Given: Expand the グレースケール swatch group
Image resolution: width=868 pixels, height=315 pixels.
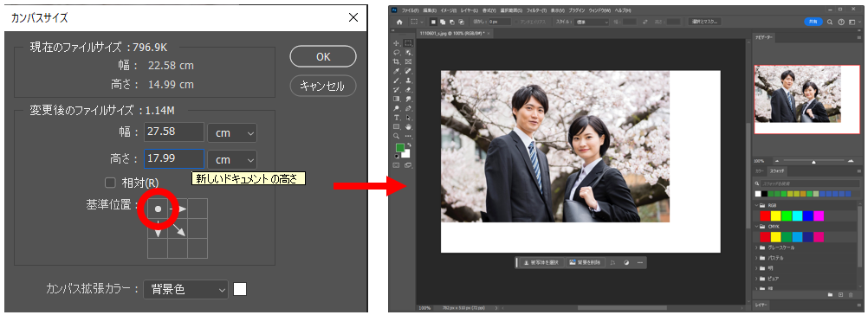Looking at the screenshot, I should (x=757, y=247).
